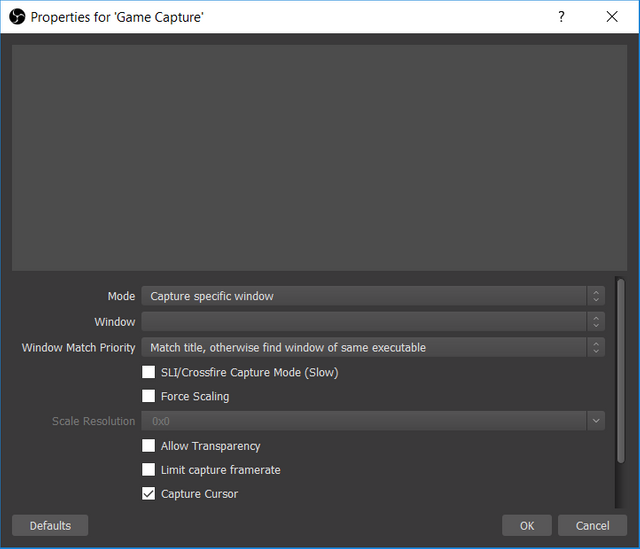Click the help question mark button

point(561,17)
